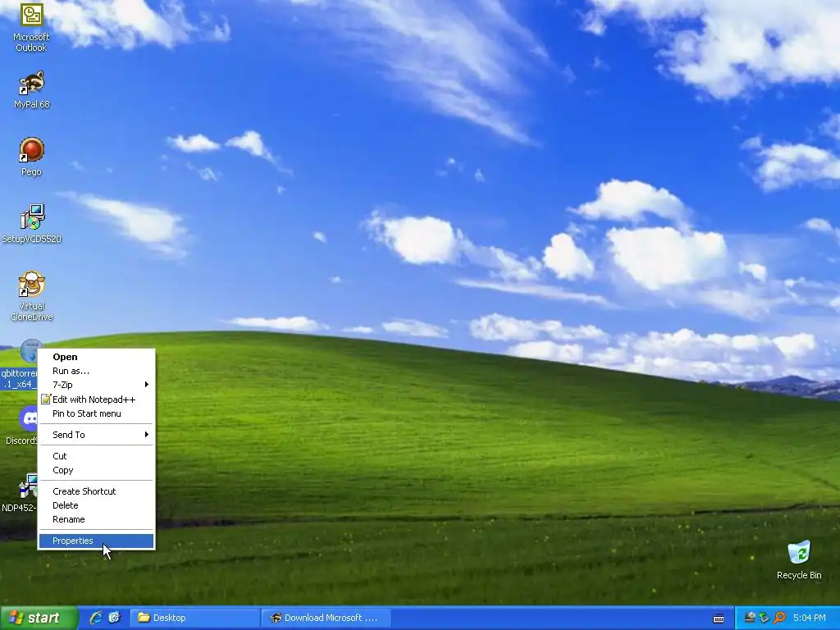840x630 pixels.
Task: Click the 5:04 PM system clock
Action: click(x=809, y=618)
